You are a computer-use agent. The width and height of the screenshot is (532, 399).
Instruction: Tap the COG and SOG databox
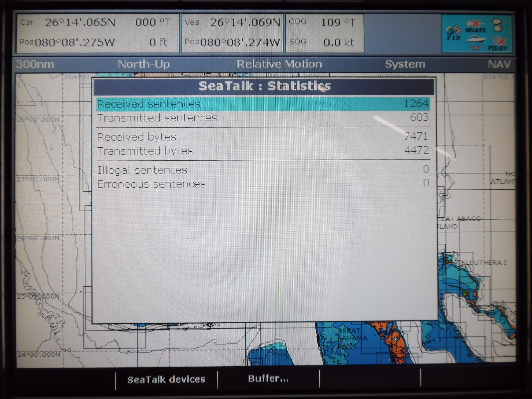click(x=324, y=33)
